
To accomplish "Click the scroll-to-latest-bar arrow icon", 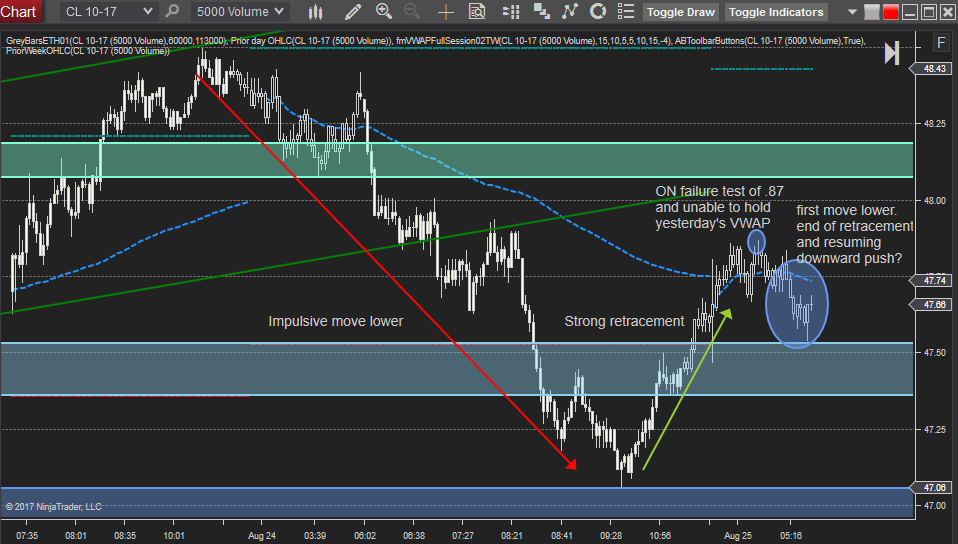I will [892, 53].
